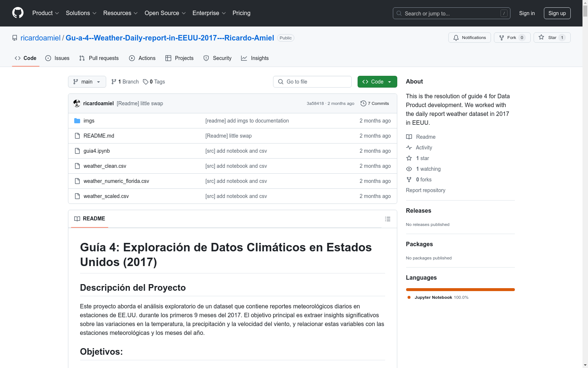Click the README book icon in file header
The height and width of the screenshot is (368, 588).
pyautogui.click(x=77, y=219)
